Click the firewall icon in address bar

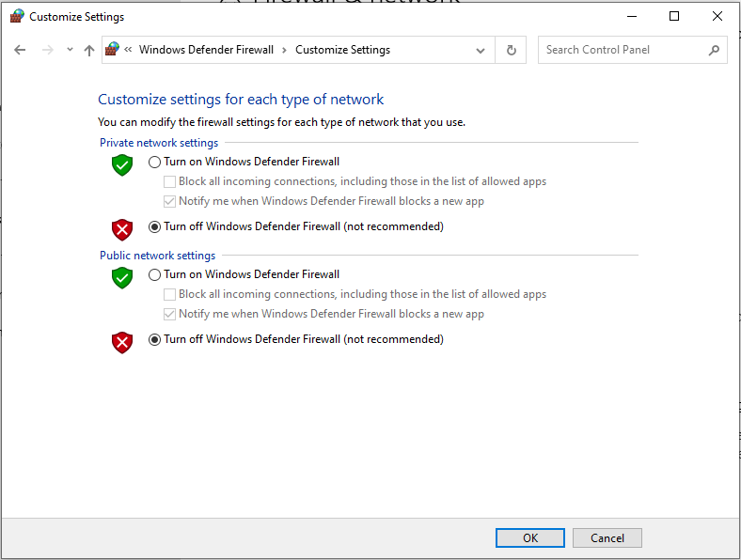[112, 49]
